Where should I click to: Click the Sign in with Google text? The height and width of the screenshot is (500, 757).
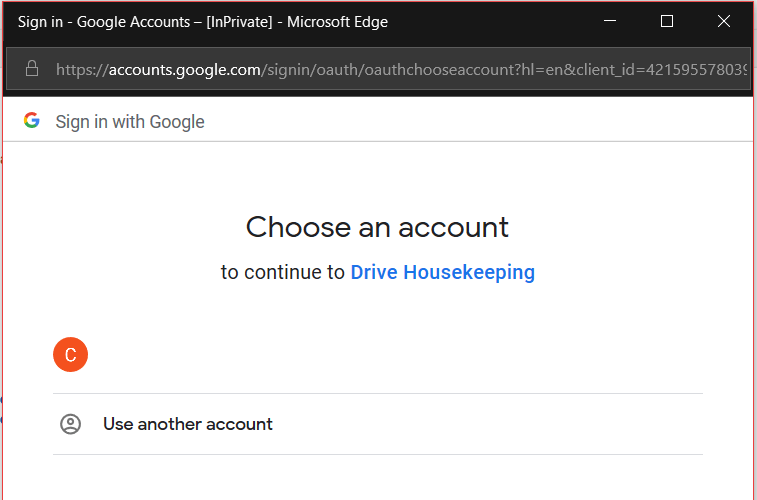(130, 122)
